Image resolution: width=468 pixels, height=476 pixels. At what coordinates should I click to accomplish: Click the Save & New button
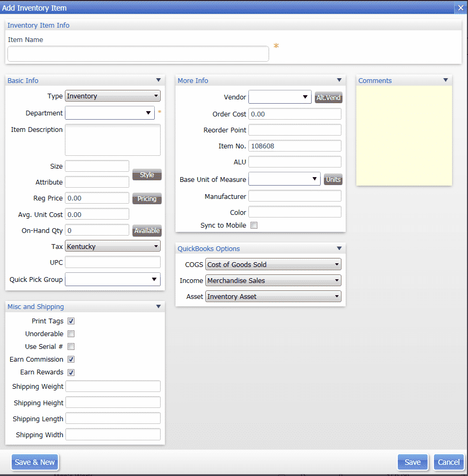pyautogui.click(x=35, y=462)
